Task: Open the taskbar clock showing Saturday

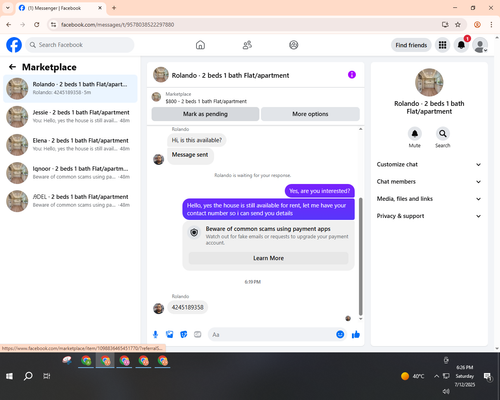Action: pyautogui.click(x=465, y=376)
